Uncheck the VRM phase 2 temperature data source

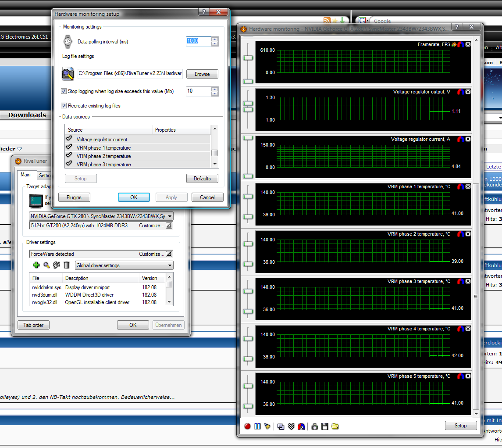click(x=69, y=155)
